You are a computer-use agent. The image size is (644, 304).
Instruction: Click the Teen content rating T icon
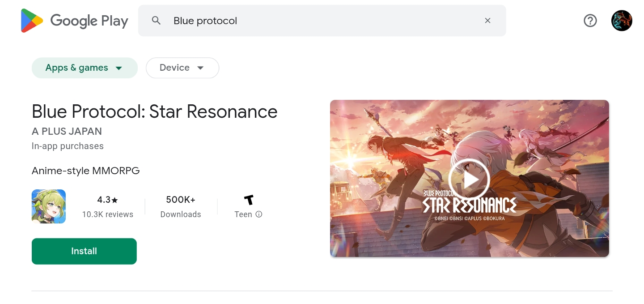[249, 200]
